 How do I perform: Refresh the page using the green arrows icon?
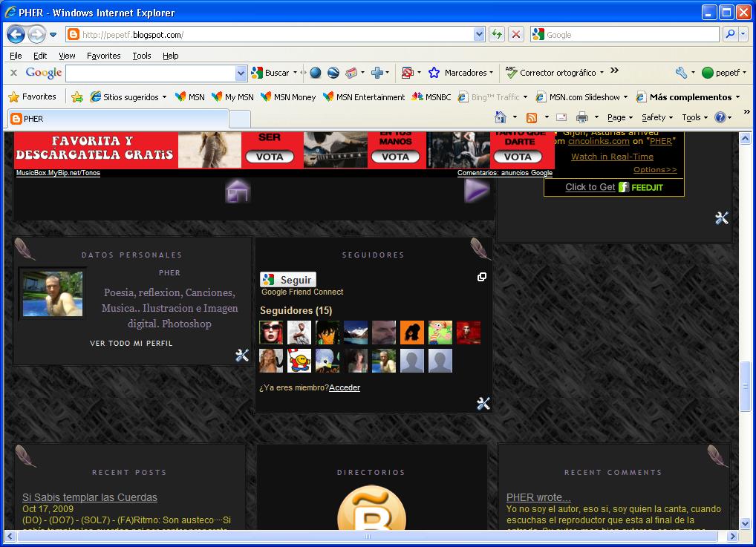497,34
